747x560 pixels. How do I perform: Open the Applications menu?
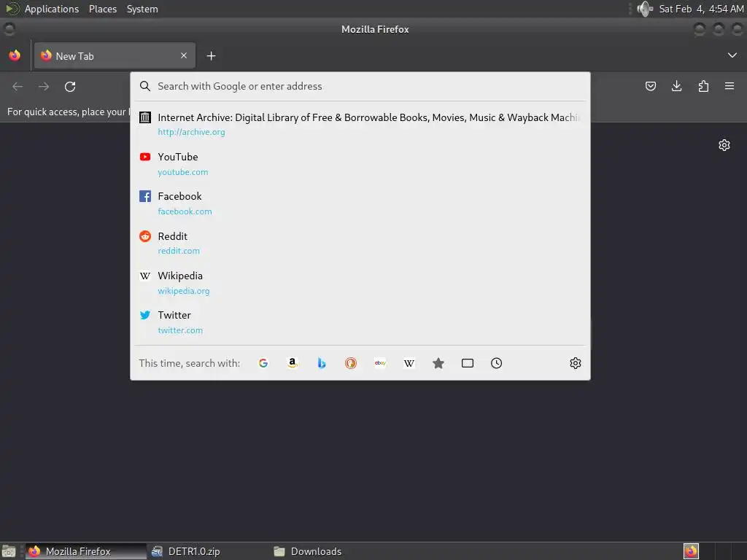(x=52, y=9)
